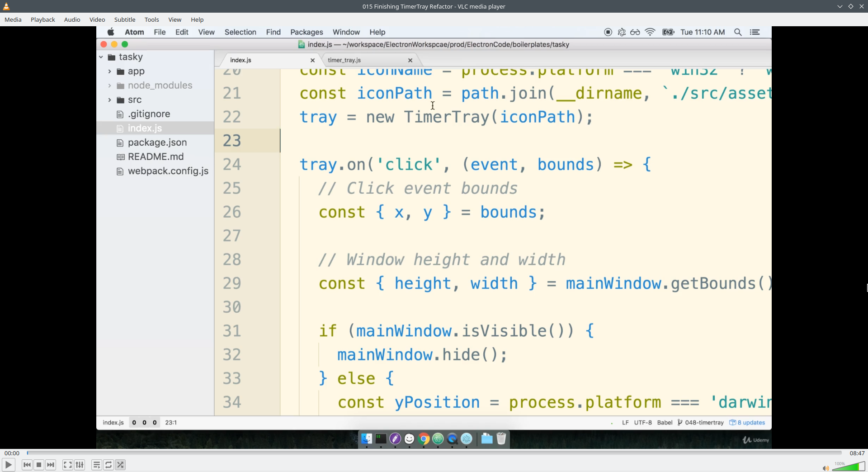Open the VLC Tools menu

point(152,19)
